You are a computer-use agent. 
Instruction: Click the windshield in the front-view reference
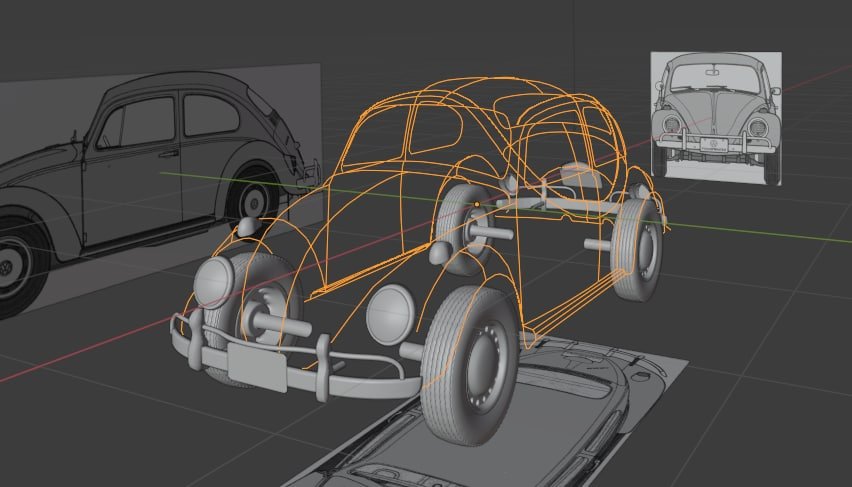pyautogui.click(x=715, y=79)
